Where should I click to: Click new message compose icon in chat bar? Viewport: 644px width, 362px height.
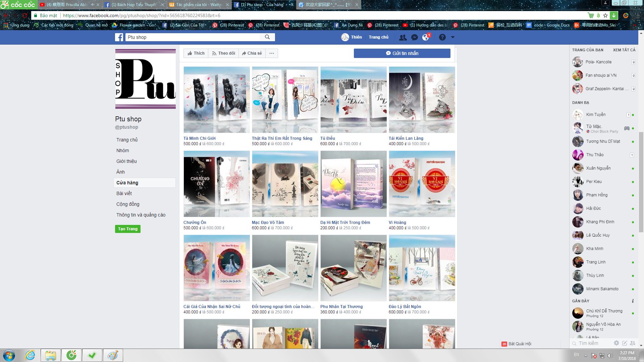point(625,343)
